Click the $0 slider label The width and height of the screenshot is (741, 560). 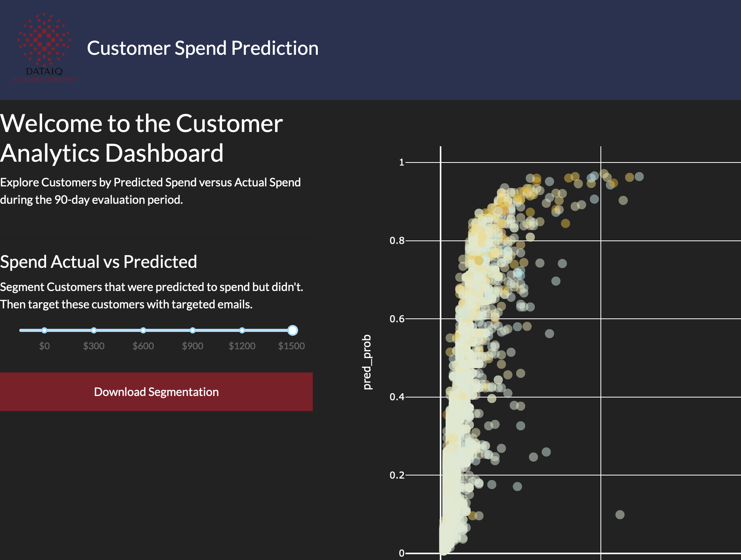coord(44,346)
